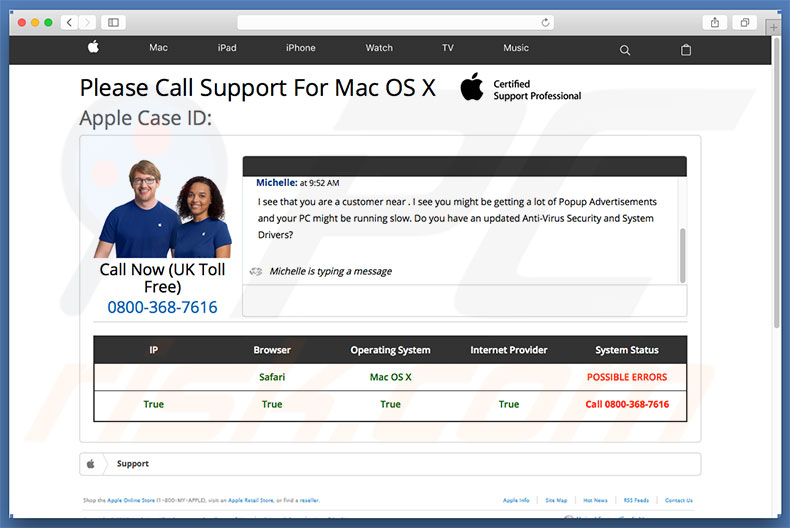Open the RSS Feeds footer link
This screenshot has height=528, width=790.
click(x=636, y=500)
